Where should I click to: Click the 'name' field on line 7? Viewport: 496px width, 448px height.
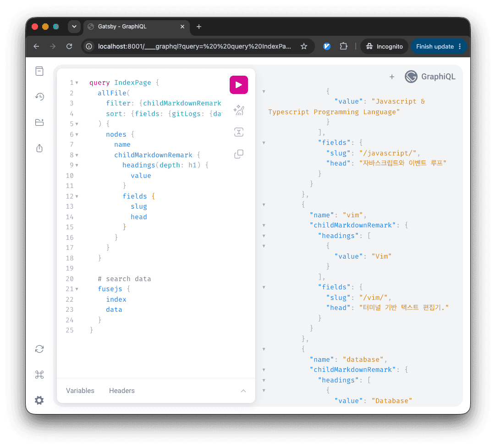(x=122, y=144)
